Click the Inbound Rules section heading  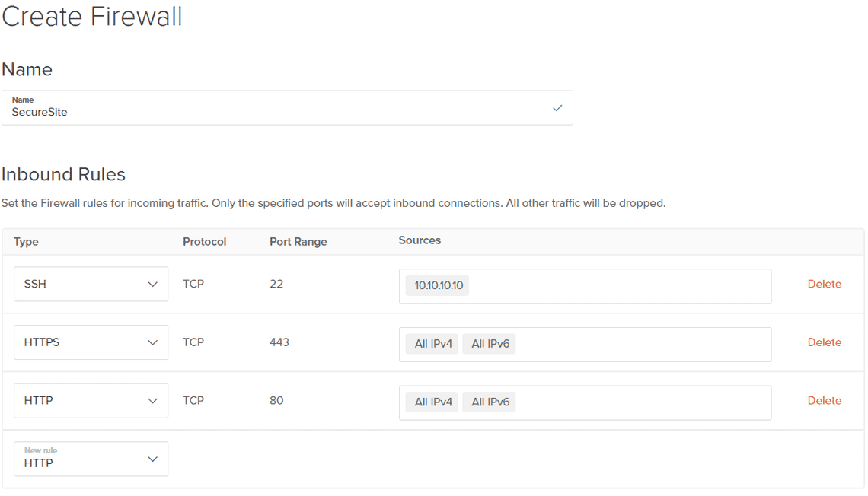(x=64, y=174)
